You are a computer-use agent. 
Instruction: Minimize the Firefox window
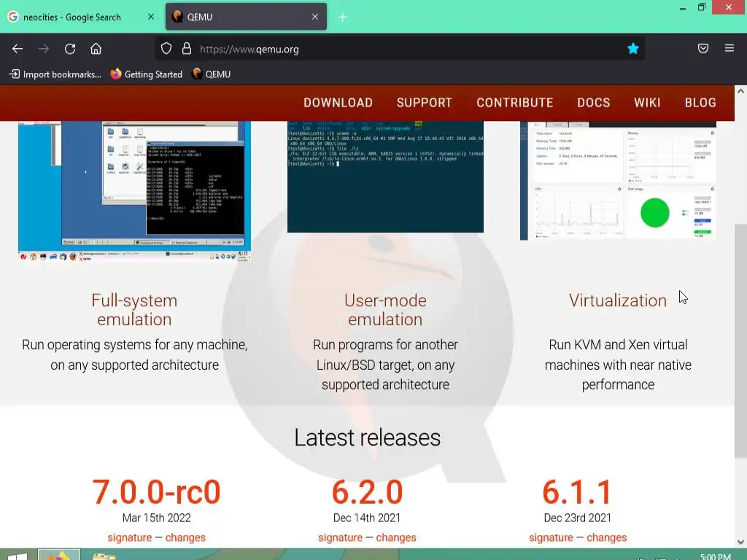pos(683,8)
